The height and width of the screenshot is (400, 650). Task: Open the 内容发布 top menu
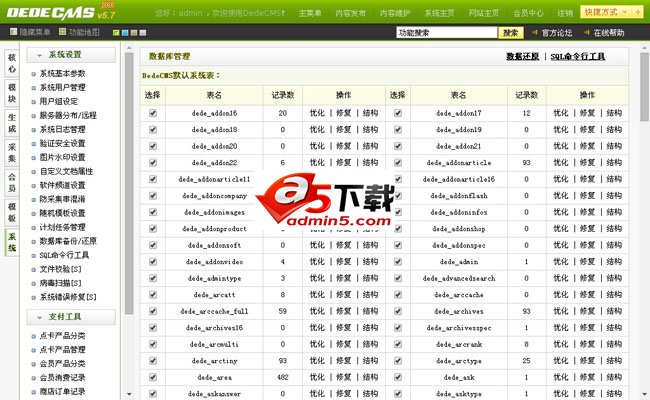(350, 13)
